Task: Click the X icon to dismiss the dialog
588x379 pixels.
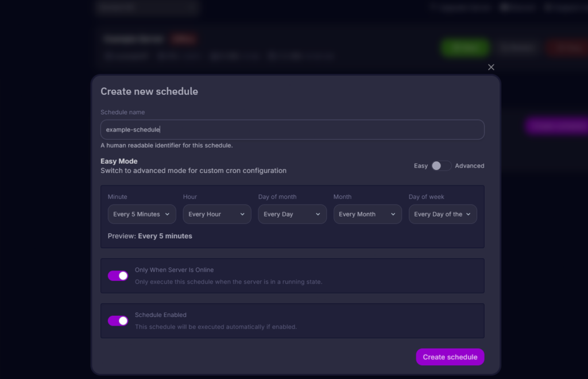Action: [x=491, y=67]
